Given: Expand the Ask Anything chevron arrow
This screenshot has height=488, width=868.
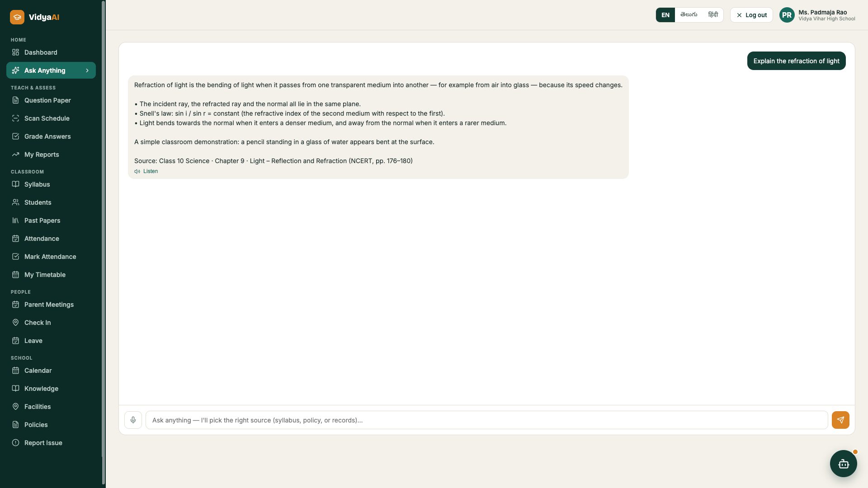Looking at the screenshot, I should click(x=87, y=70).
